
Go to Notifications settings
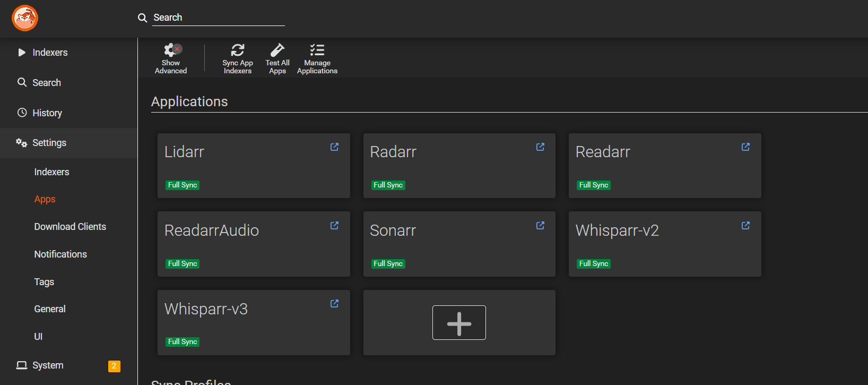click(x=60, y=254)
